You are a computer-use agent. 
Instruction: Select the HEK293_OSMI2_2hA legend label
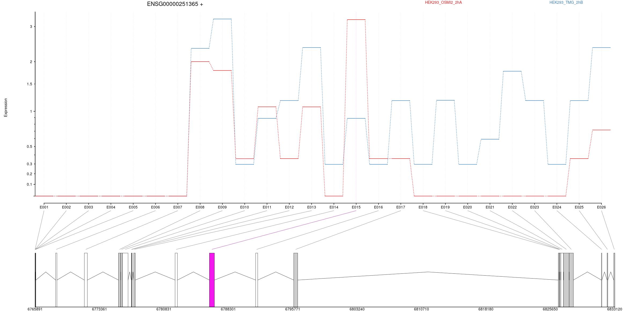coord(443,2)
